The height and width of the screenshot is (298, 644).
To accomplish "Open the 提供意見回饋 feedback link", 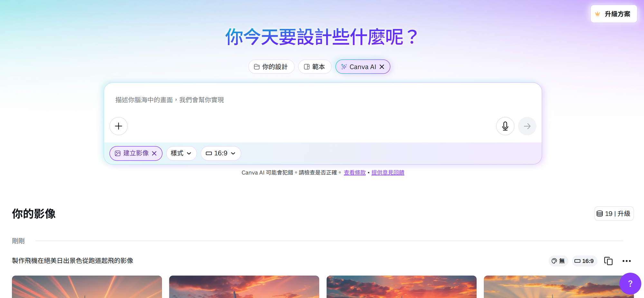I will pos(388,172).
